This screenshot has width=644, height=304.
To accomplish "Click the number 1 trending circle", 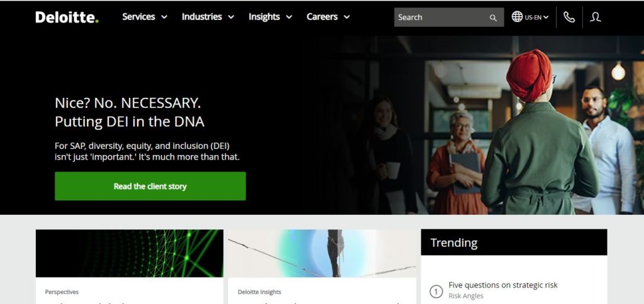I will coord(436,291).
